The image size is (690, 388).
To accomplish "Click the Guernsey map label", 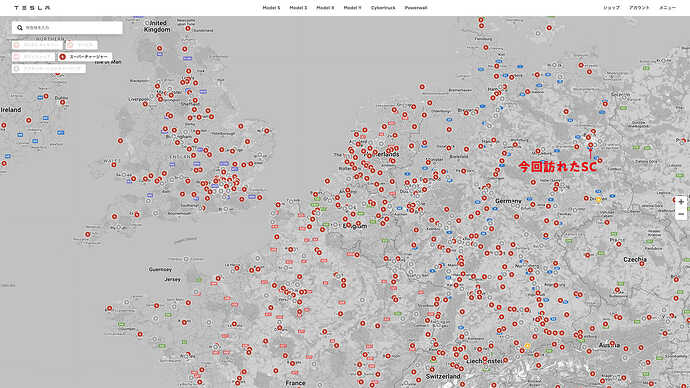I will 160,269.
